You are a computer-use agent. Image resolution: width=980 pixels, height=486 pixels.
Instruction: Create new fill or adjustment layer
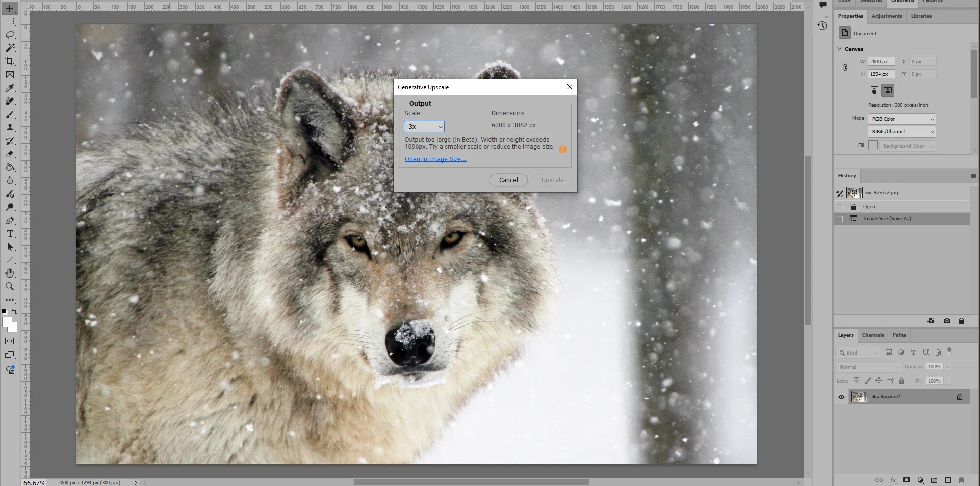click(x=920, y=480)
